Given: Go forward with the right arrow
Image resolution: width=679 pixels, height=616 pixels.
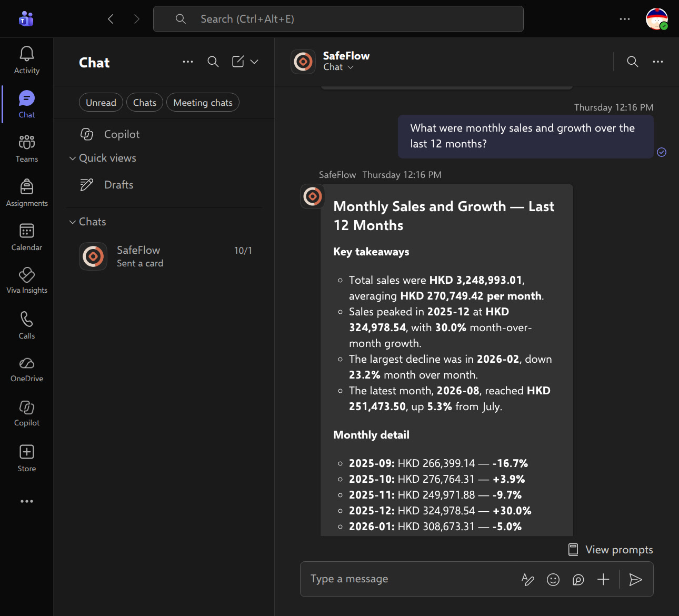Looking at the screenshot, I should point(137,19).
